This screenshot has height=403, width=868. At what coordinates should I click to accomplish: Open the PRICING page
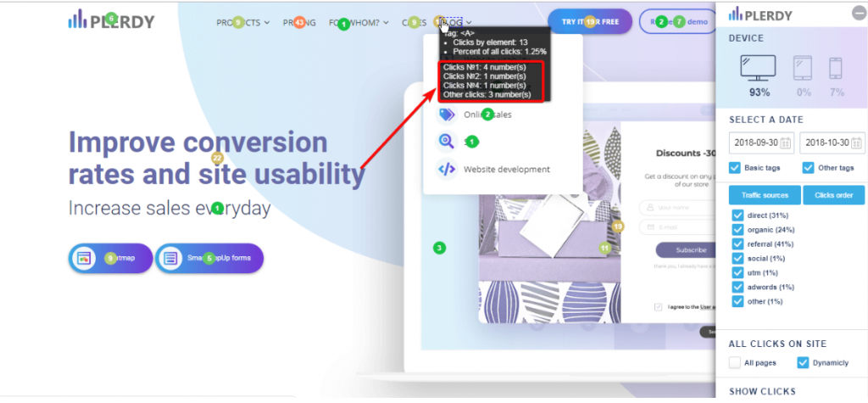click(299, 22)
